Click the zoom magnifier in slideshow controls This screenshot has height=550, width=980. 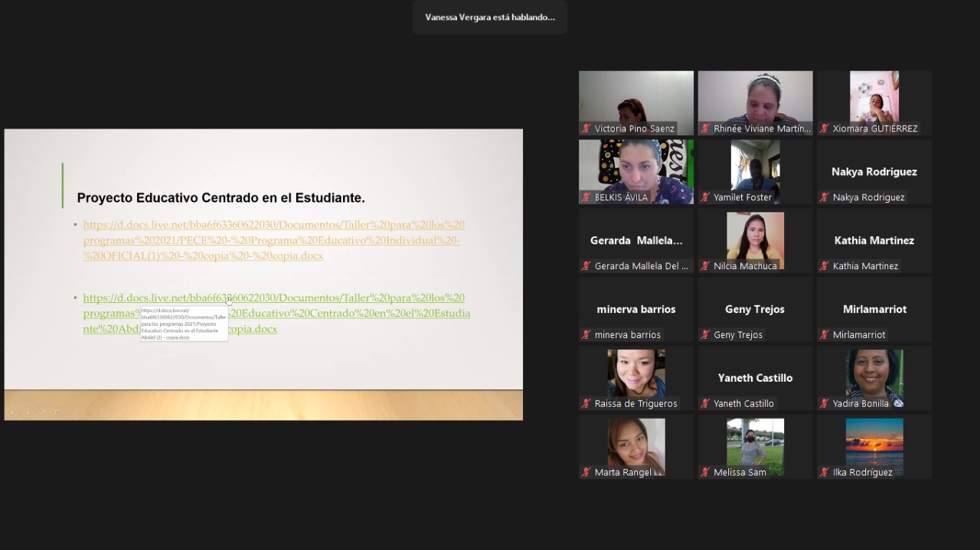(x=73, y=412)
